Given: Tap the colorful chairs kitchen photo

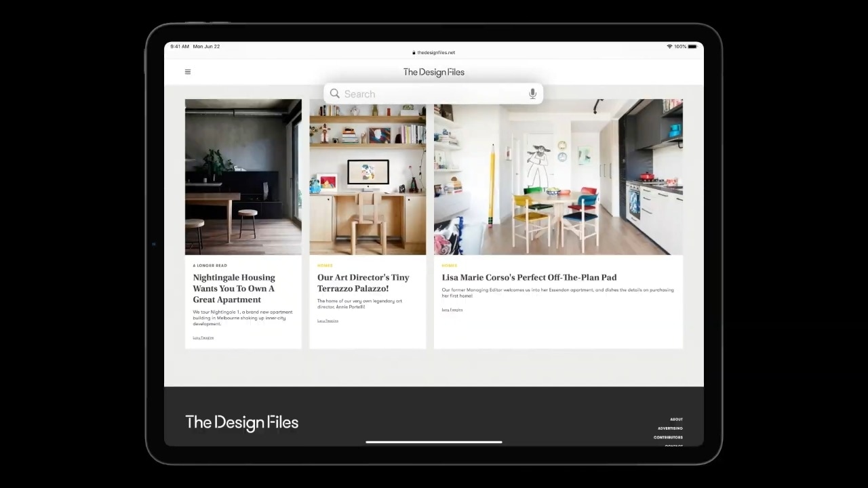Looking at the screenshot, I should click(558, 177).
